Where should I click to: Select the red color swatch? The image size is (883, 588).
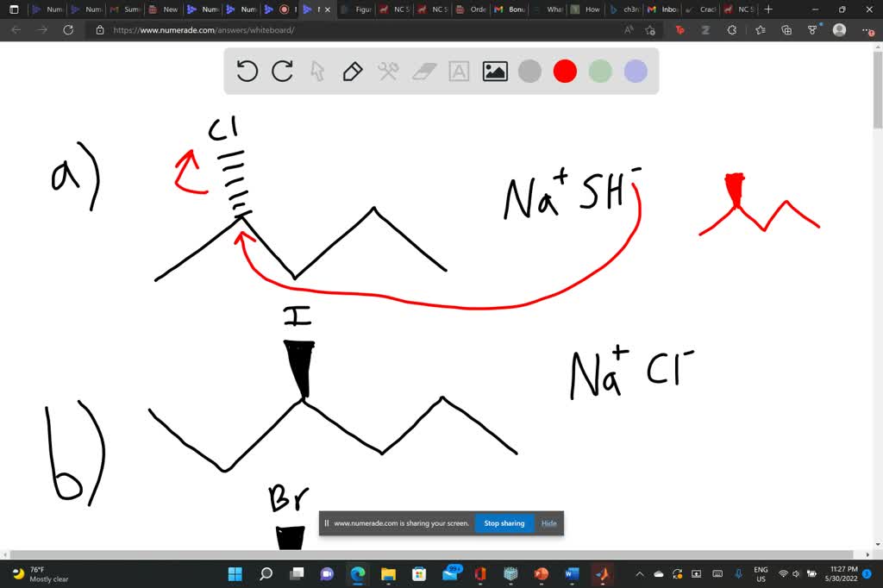click(x=565, y=72)
